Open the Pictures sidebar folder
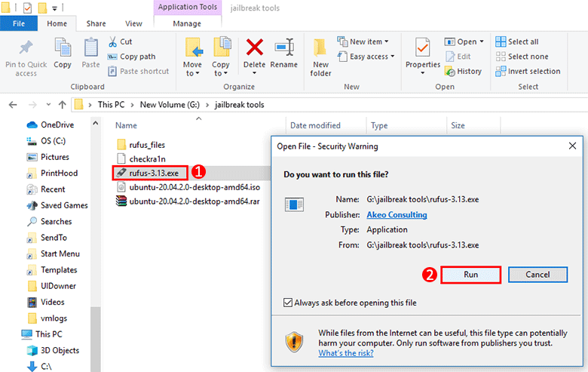This screenshot has width=588, height=372. [48, 157]
